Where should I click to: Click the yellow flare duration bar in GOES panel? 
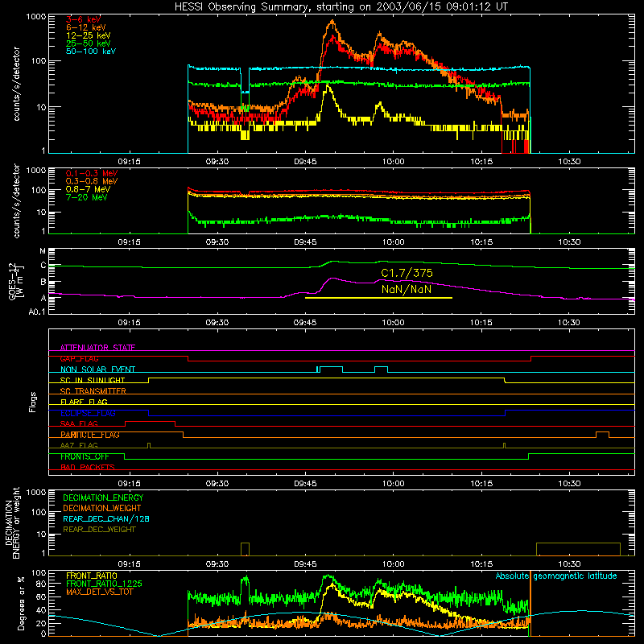pos(378,298)
